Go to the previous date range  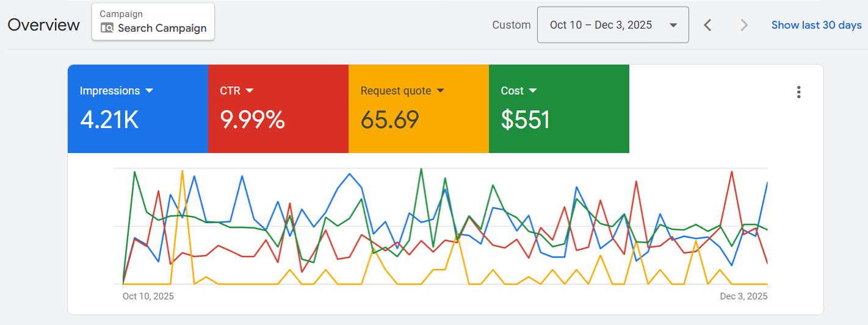[x=707, y=25]
